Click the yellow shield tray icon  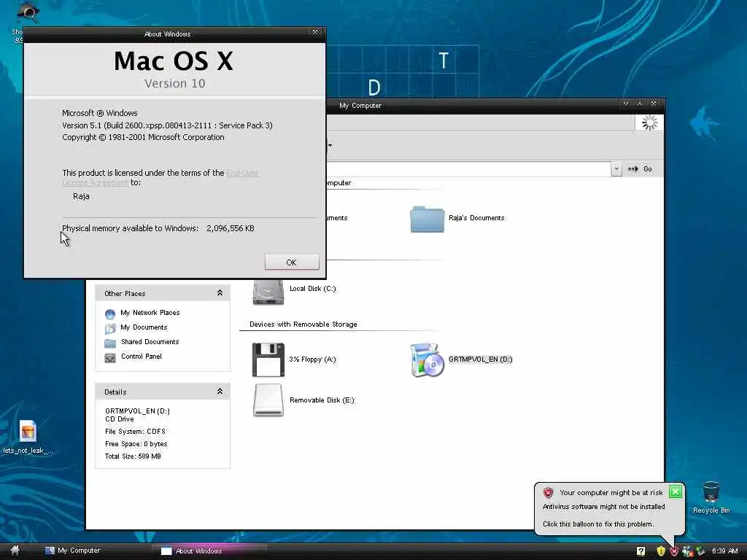point(661,551)
